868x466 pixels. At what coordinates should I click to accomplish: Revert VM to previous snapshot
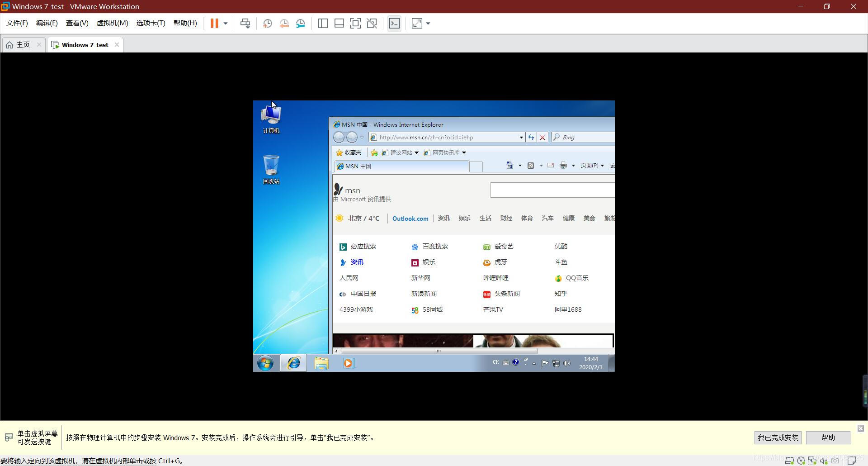click(x=284, y=24)
